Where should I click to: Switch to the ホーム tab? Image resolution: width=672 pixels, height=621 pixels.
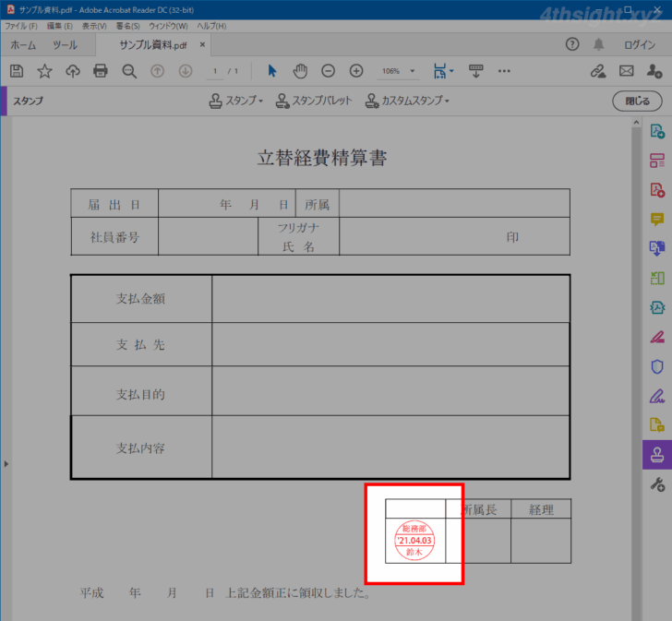23,45
